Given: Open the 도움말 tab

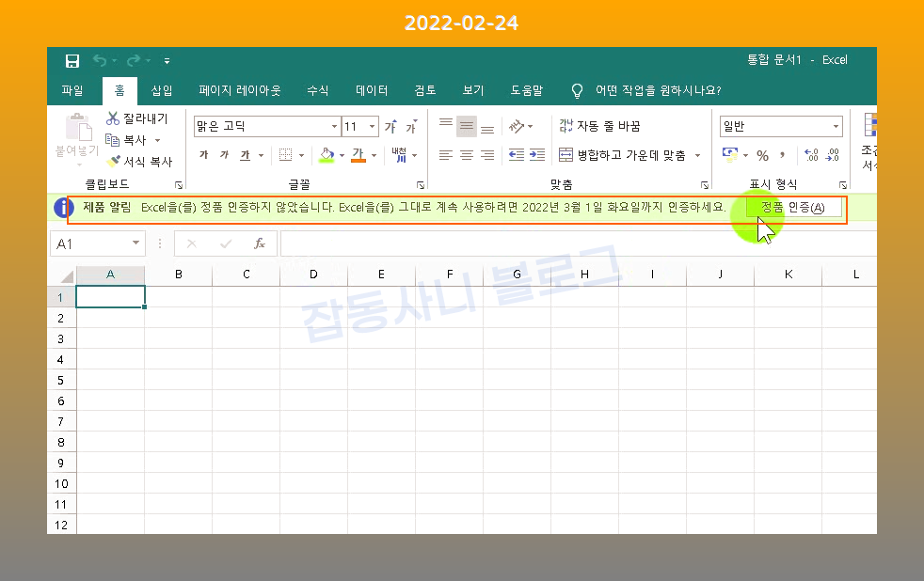Looking at the screenshot, I should point(526,90).
